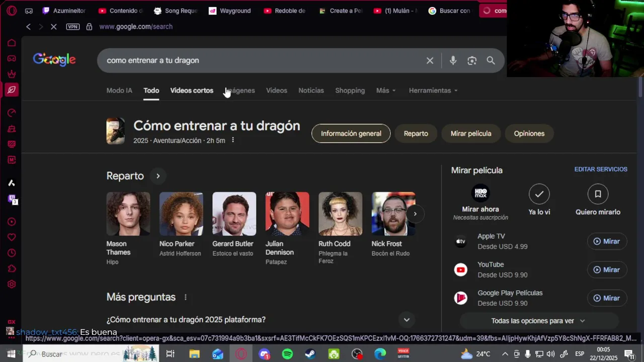Select the Mirar película chip
This screenshot has height=362, width=644.
pos(471,133)
